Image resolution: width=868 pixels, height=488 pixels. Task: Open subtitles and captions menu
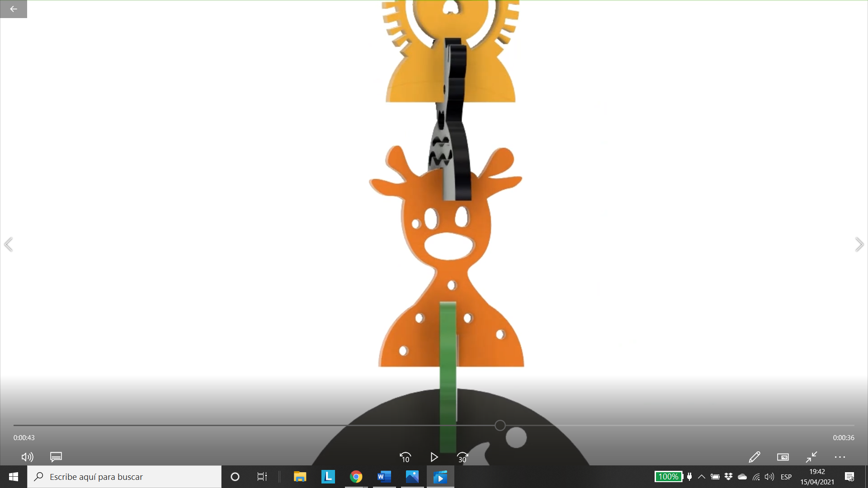56,457
